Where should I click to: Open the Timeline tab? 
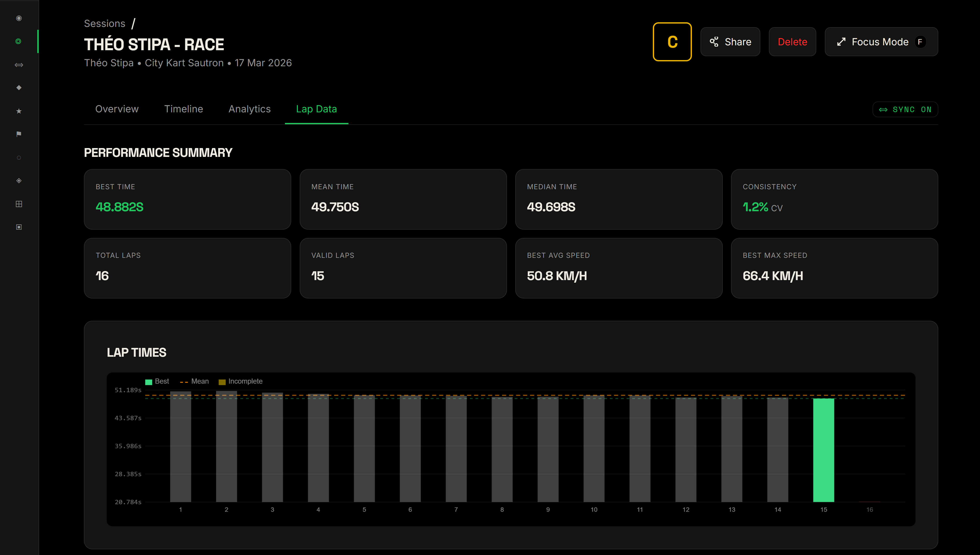tap(183, 109)
